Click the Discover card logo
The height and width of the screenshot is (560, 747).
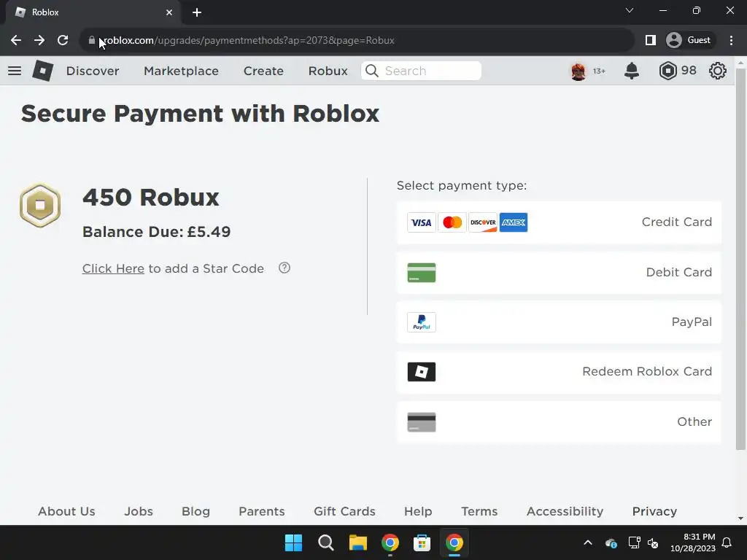coord(483,222)
